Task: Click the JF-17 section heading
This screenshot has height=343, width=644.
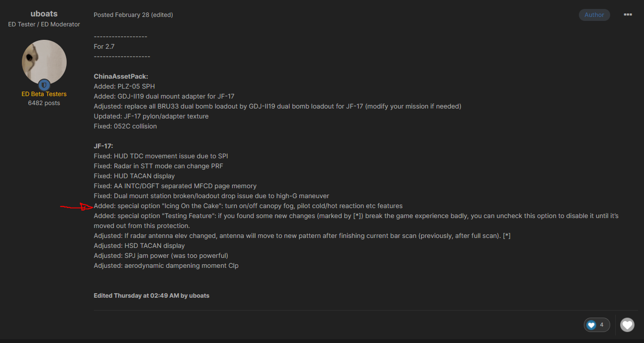Action: pos(103,146)
